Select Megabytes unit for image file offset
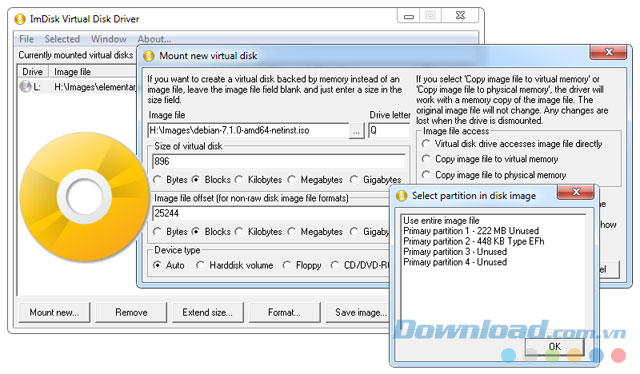Image resolution: width=640 pixels, height=374 pixels. click(315, 232)
